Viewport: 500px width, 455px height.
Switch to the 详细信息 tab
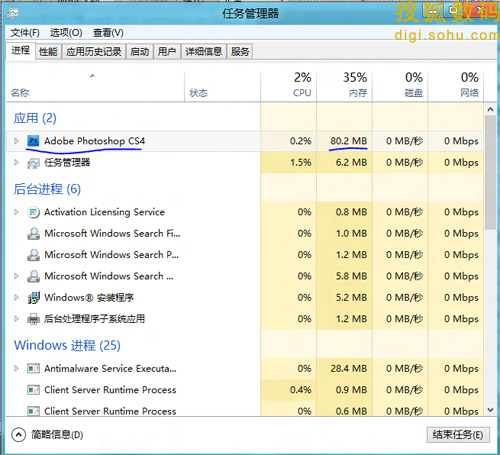203,52
